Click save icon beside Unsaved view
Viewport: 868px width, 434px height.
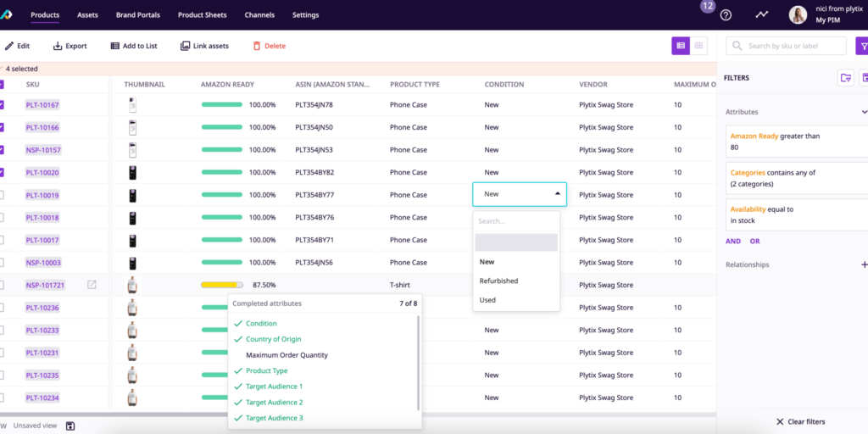point(70,426)
